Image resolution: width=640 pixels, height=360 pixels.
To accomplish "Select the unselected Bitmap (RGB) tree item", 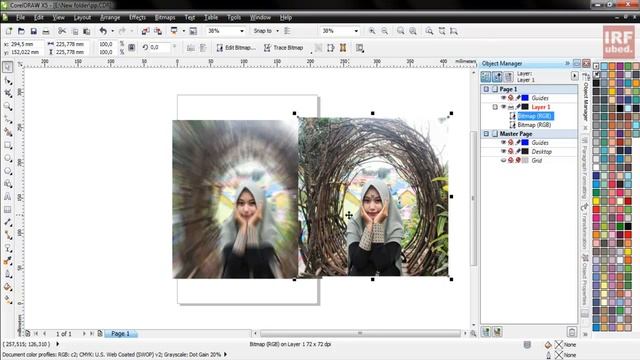I will (x=534, y=125).
